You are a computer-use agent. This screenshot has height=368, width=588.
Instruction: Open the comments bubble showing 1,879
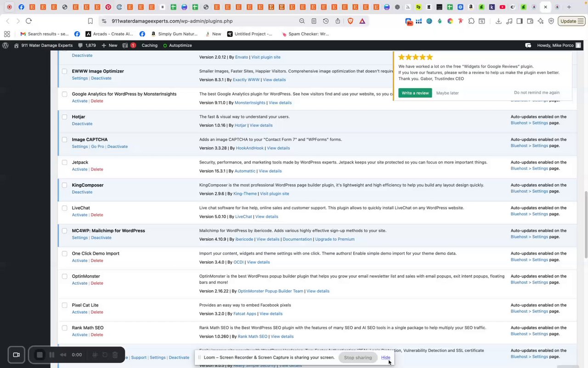(x=87, y=45)
